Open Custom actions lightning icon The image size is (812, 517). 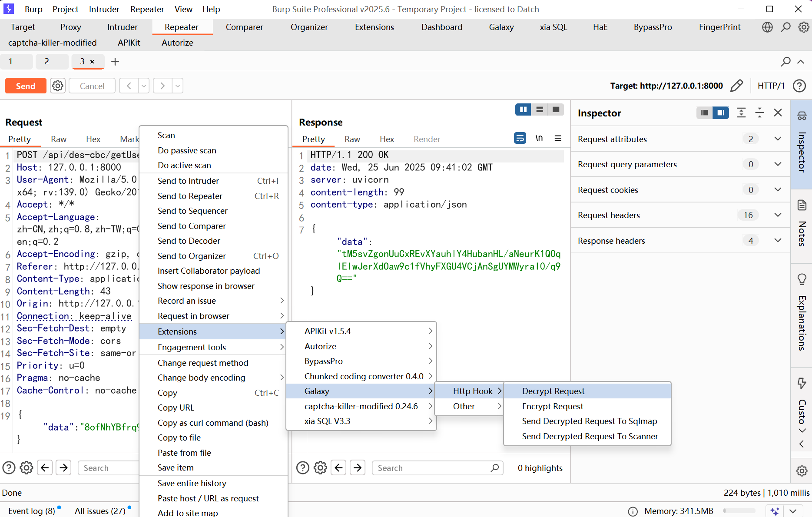802,383
